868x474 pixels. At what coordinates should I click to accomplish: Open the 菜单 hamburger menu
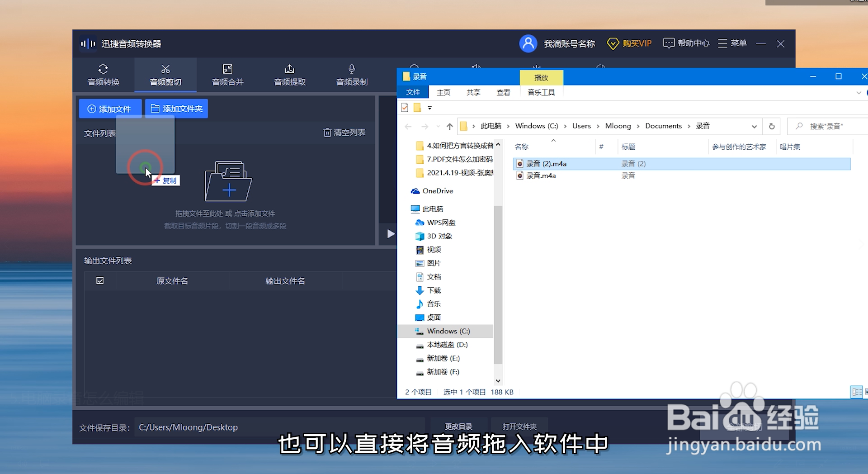(732, 43)
